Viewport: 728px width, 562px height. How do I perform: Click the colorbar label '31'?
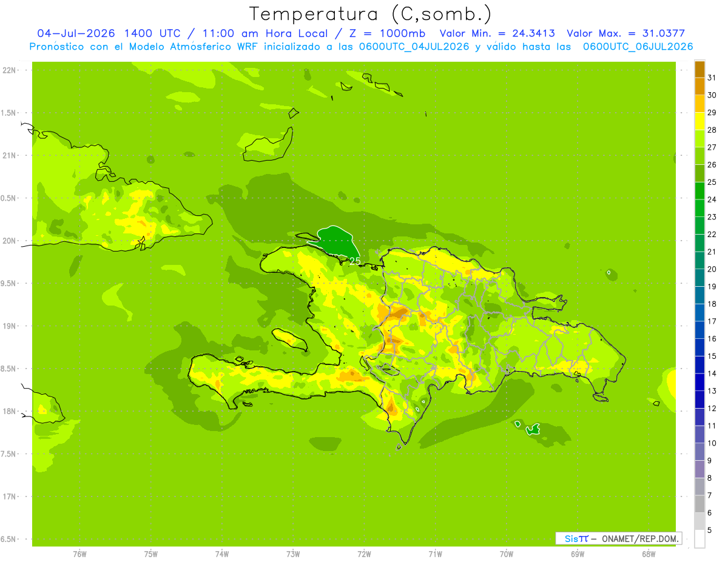pyautogui.click(x=712, y=77)
